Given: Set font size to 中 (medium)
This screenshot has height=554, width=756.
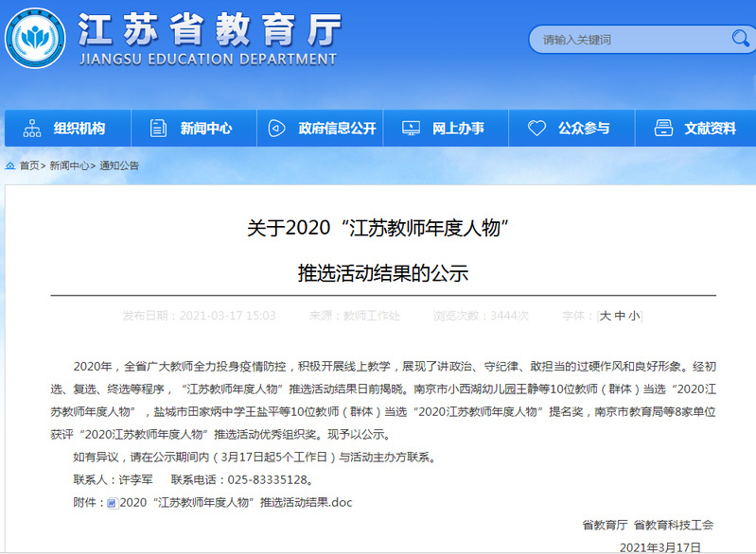Looking at the screenshot, I should click(x=620, y=316).
